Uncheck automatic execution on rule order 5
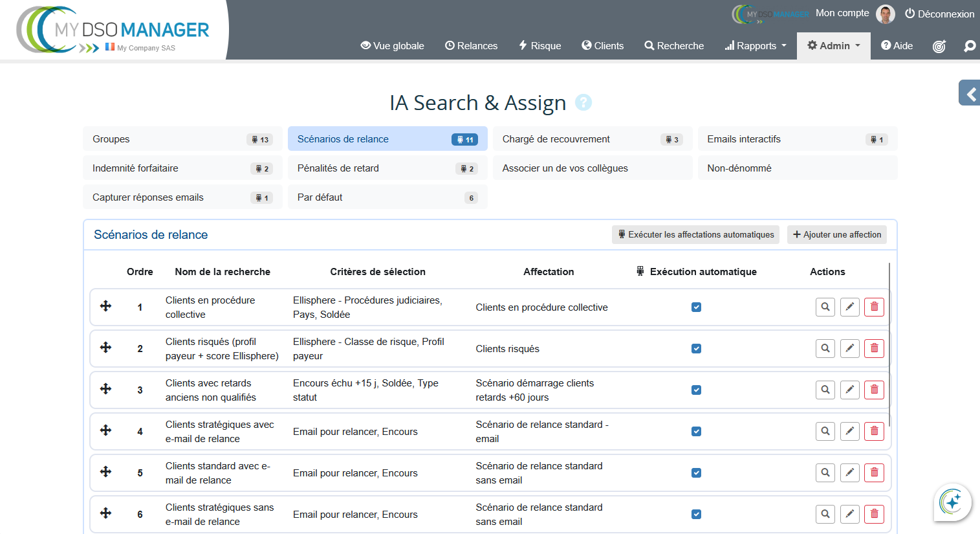The width and height of the screenshot is (980, 534). (696, 473)
